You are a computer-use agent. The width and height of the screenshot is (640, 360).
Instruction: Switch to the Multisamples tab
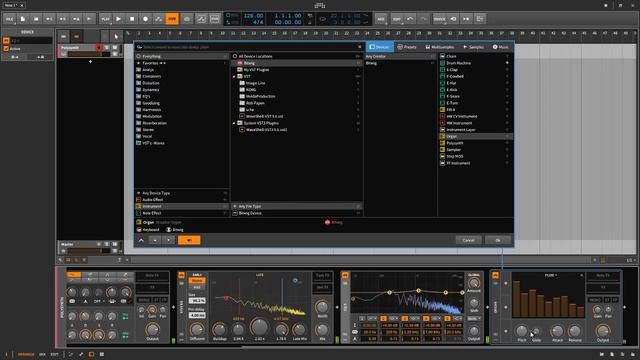[440, 47]
